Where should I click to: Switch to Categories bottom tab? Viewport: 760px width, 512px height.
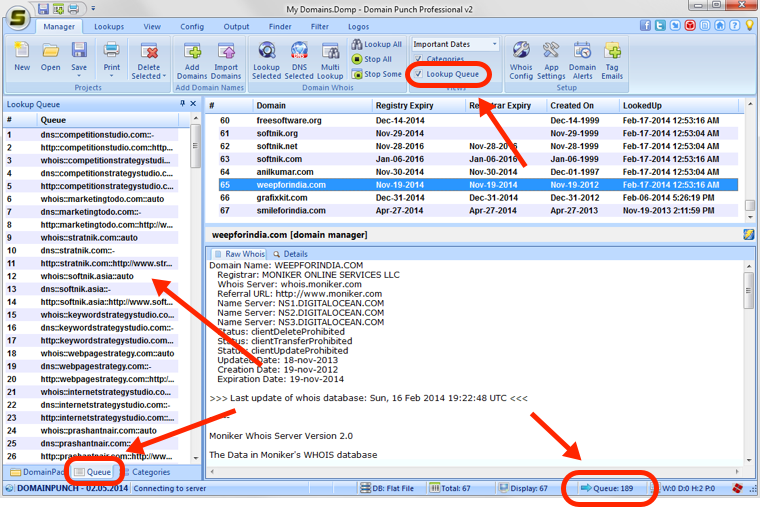click(x=145, y=472)
